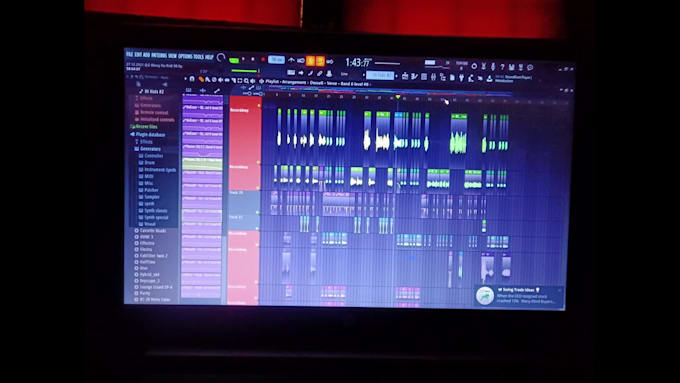Click the circle icon in top-right toolbar
This screenshot has height=383, width=680.
pyautogui.click(x=474, y=66)
